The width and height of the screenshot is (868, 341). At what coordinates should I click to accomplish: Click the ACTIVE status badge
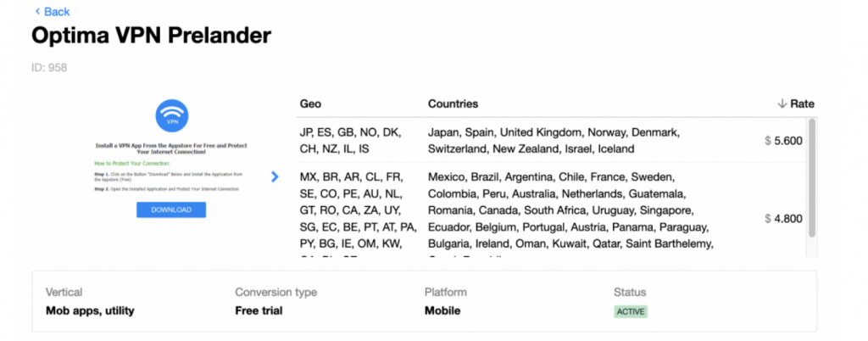click(x=631, y=311)
